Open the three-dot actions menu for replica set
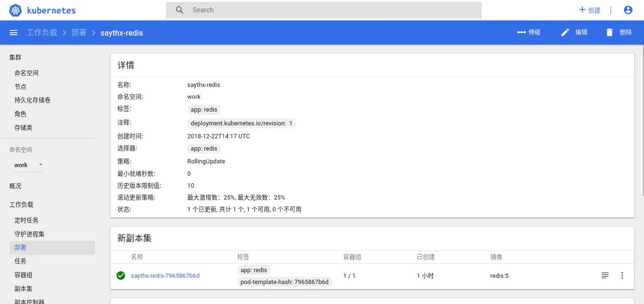Viewport: 644px width, 304px height. pyautogui.click(x=622, y=275)
